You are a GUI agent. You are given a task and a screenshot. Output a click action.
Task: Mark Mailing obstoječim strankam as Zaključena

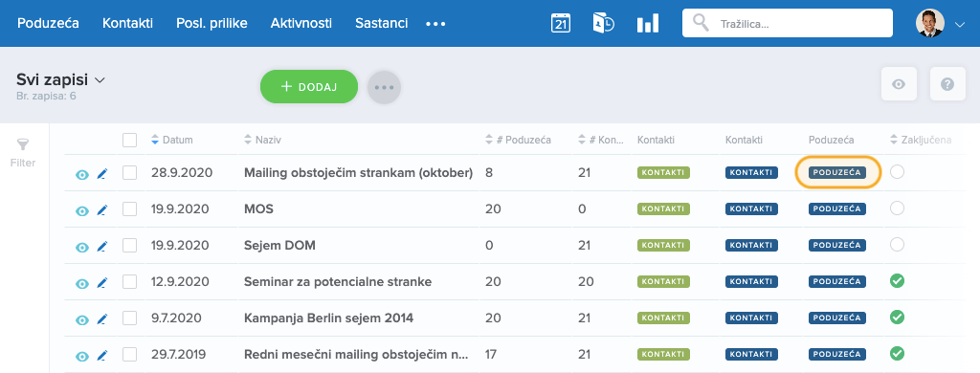pos(897,172)
